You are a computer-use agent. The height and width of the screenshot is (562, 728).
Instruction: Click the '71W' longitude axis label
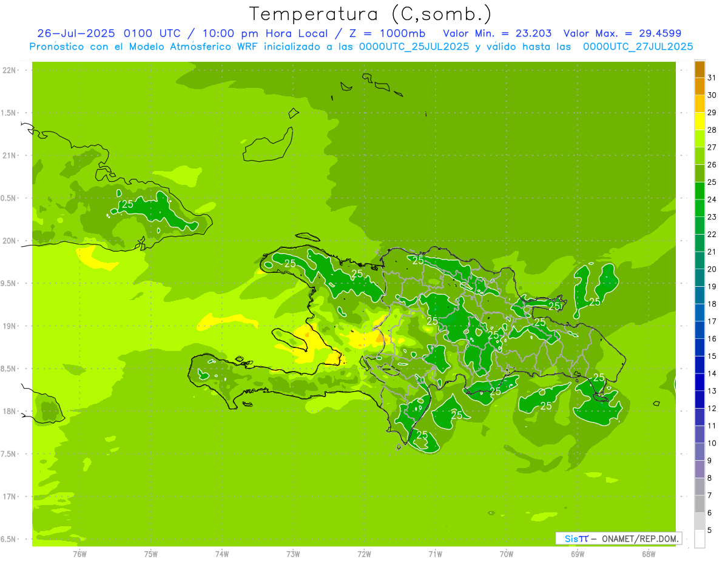[x=435, y=554]
